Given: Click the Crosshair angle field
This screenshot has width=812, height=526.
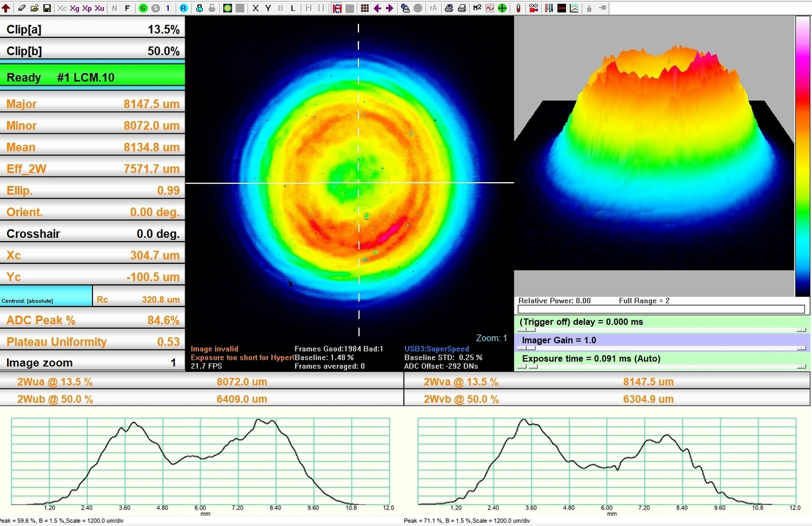Looking at the screenshot, I should point(93,233).
